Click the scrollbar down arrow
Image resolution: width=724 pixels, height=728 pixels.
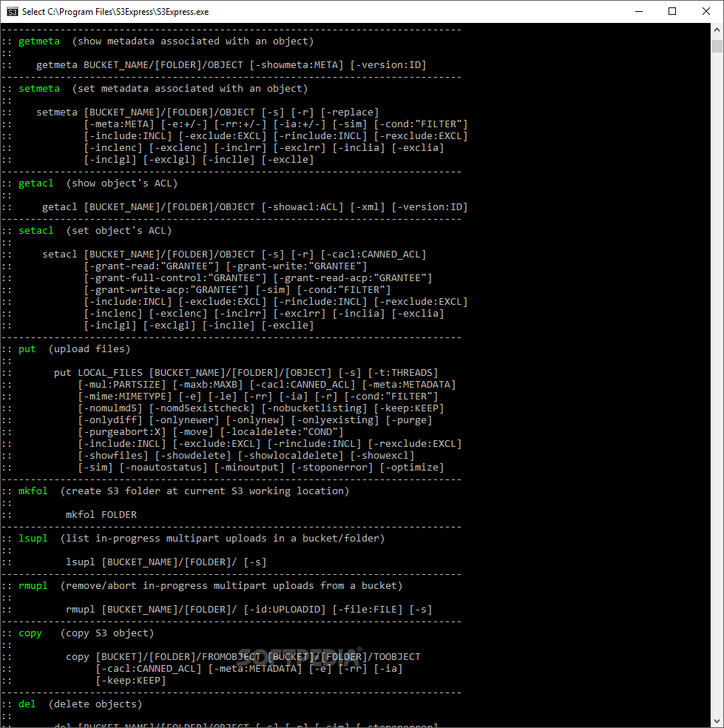coord(717,721)
